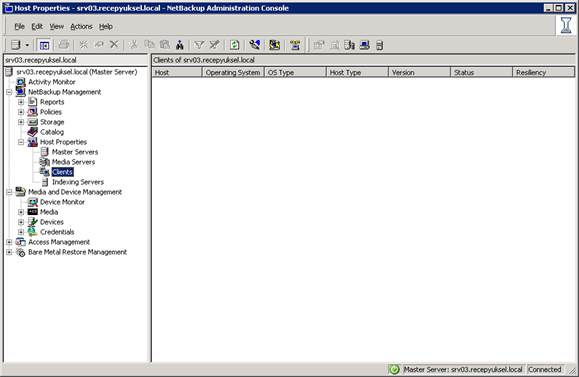Expand the Reports node

[21, 102]
